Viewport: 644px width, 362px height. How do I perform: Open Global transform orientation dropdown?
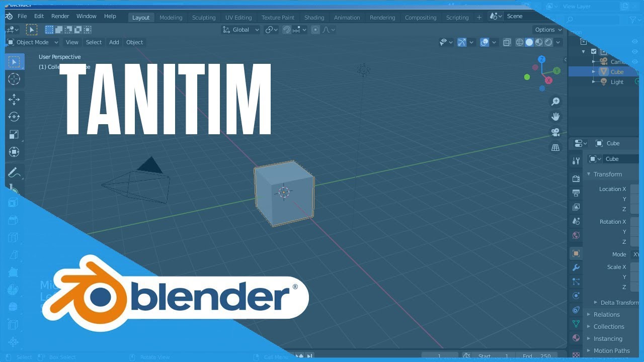point(241,30)
